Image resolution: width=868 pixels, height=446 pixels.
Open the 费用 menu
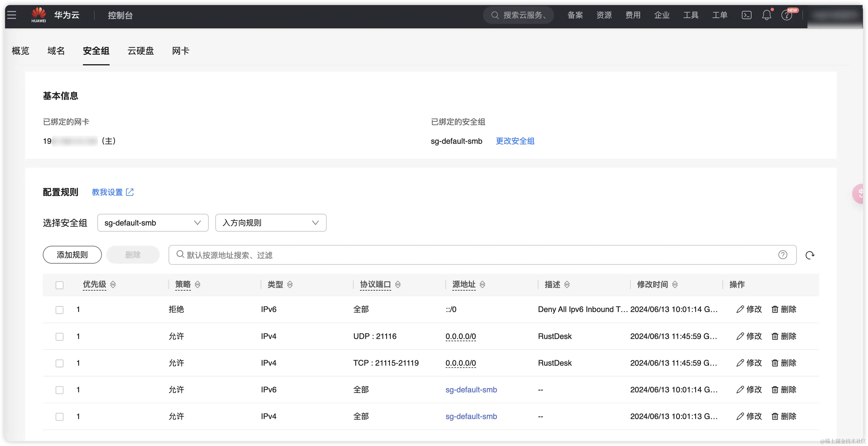coord(633,15)
